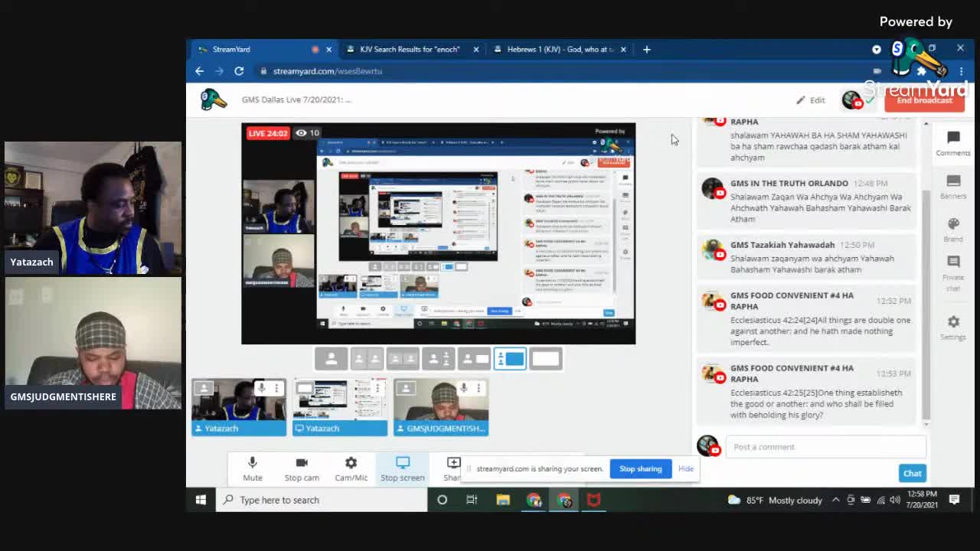
Task: Go forward in browser
Action: click(x=220, y=71)
